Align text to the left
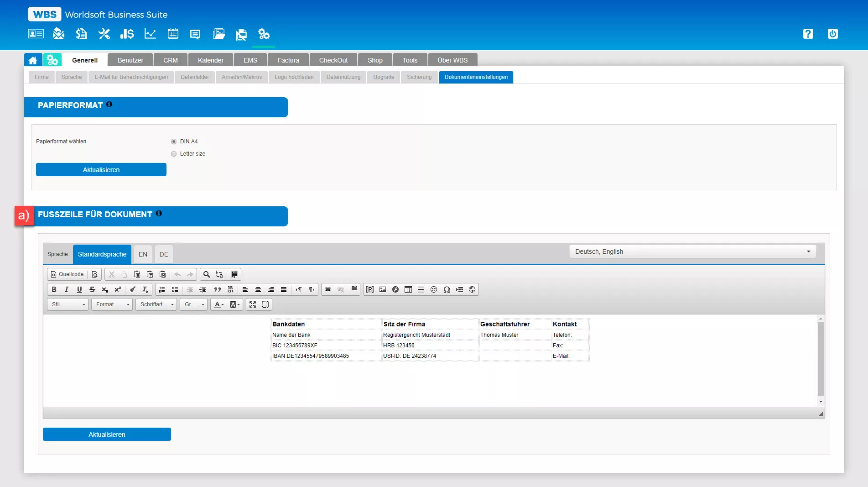Image resolution: width=868 pixels, height=487 pixels. (x=245, y=289)
